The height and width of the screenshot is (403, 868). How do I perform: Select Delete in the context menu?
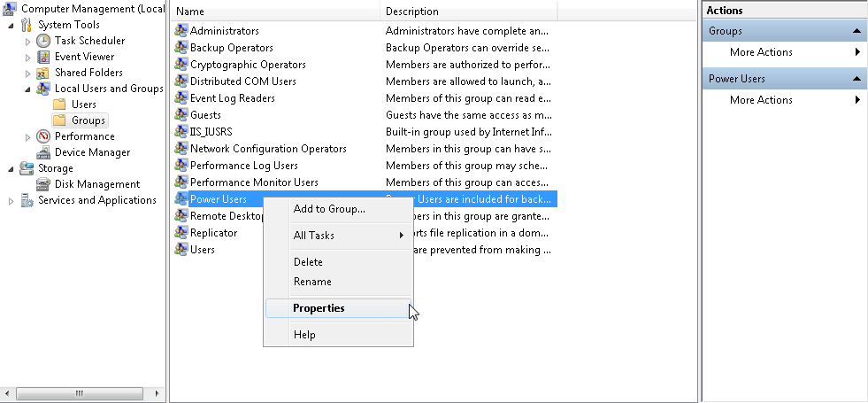click(338, 261)
